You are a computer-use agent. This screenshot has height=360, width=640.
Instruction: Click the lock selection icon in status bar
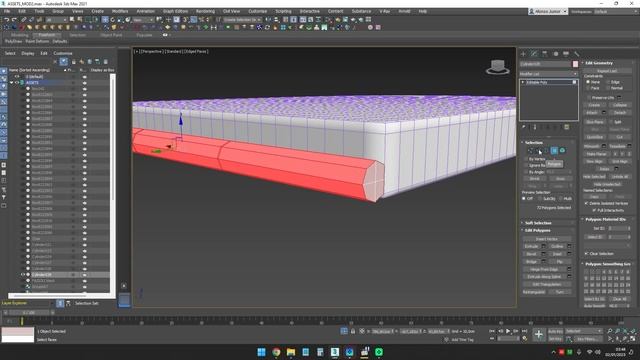pos(353,331)
